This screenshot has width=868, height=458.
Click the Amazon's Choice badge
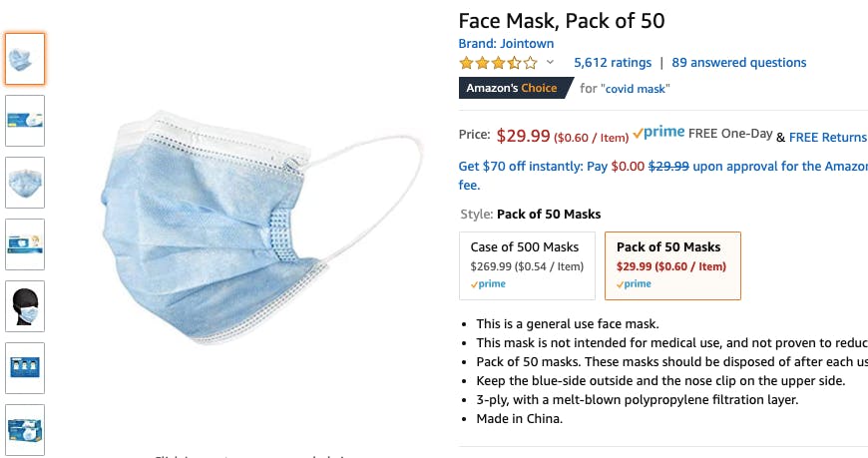coord(514,88)
